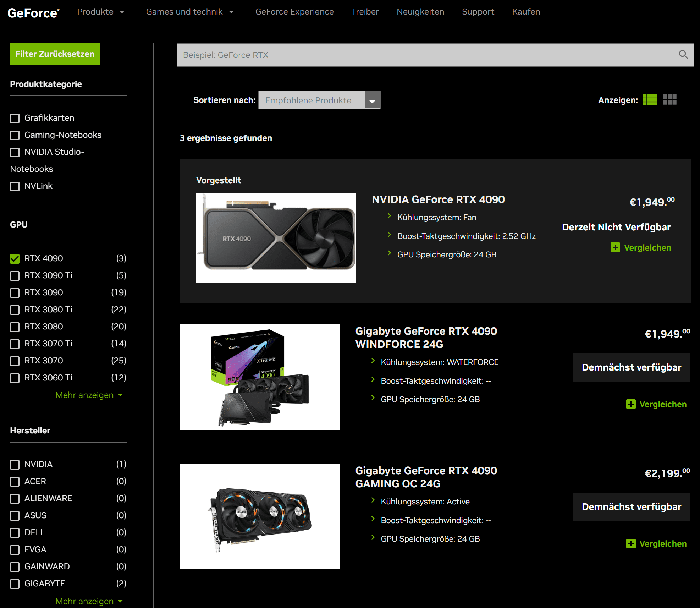Click Demnächst verfügbar for WINDFORCE 24G
The height and width of the screenshot is (608, 700).
(632, 367)
